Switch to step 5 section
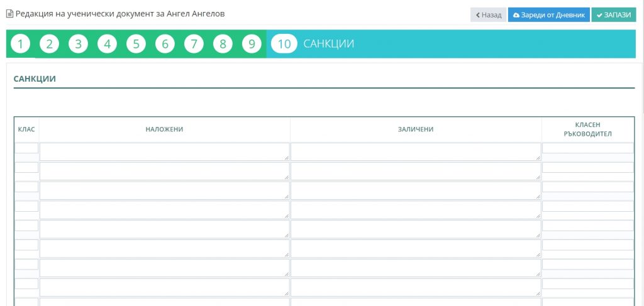 point(136,44)
